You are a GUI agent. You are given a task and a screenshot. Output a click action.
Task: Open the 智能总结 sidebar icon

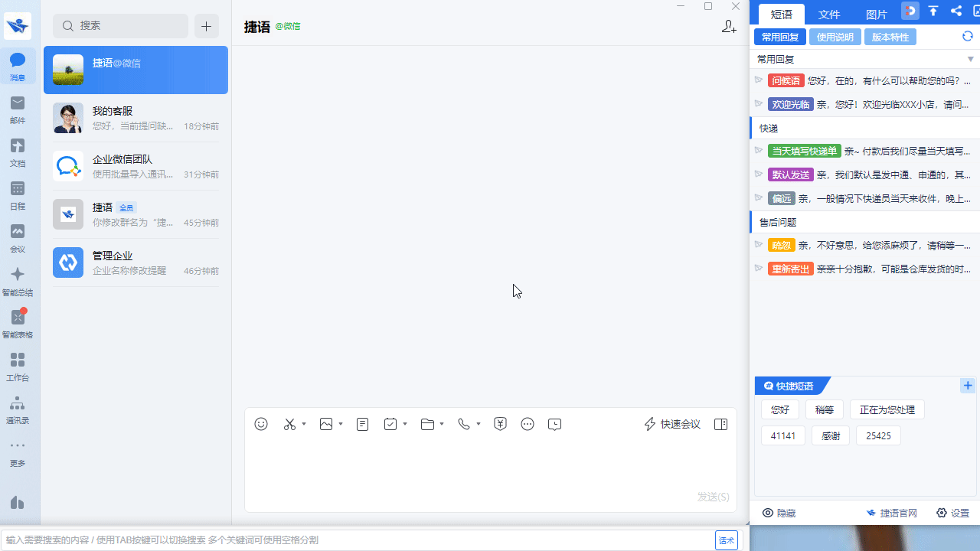(x=18, y=280)
